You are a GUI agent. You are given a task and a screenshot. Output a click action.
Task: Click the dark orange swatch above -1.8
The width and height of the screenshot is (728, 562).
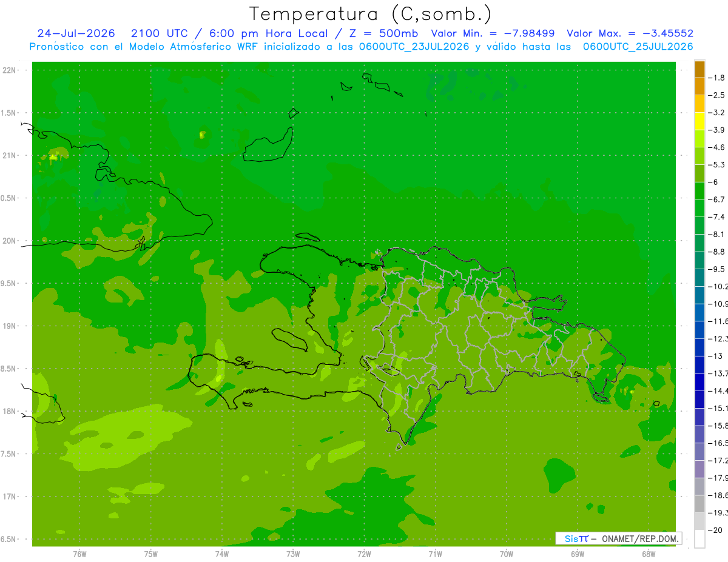pyautogui.click(x=699, y=69)
